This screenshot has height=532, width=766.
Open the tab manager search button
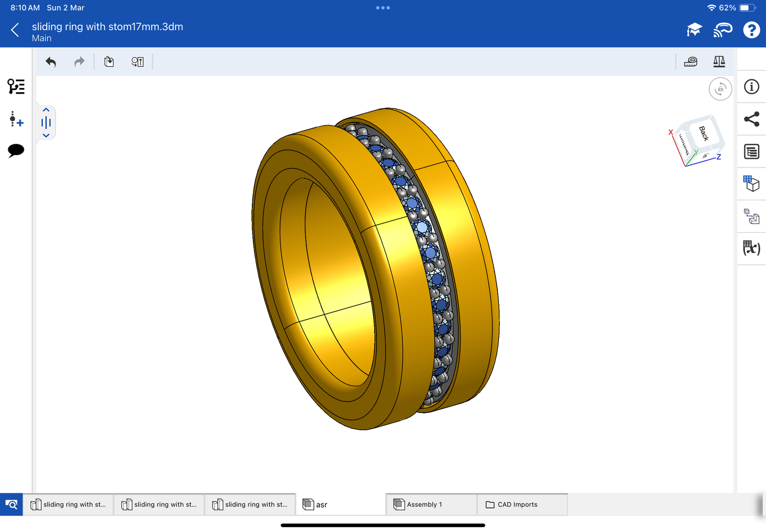(11, 504)
